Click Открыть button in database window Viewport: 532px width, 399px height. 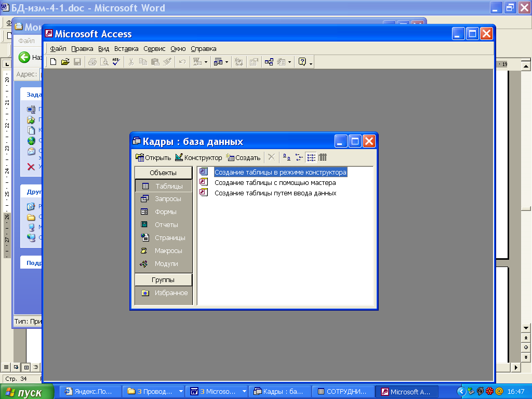(153, 157)
